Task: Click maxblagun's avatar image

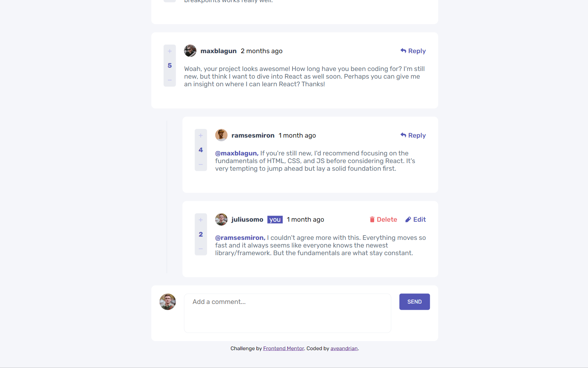Action: tap(190, 51)
